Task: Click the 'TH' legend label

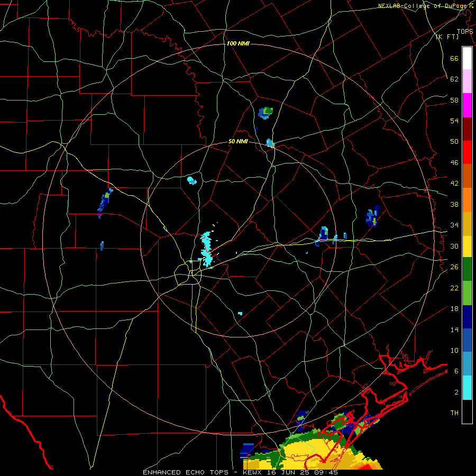Action: pyautogui.click(x=454, y=413)
